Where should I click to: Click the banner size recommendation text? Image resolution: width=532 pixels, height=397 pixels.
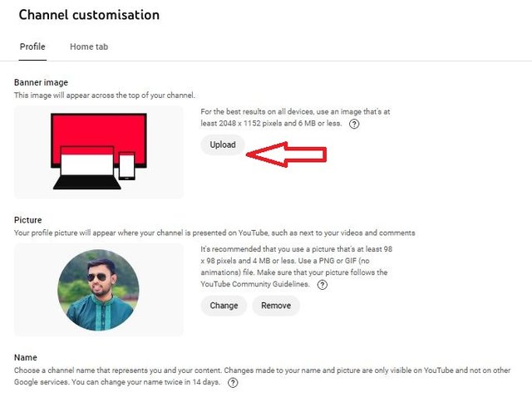coord(295,116)
